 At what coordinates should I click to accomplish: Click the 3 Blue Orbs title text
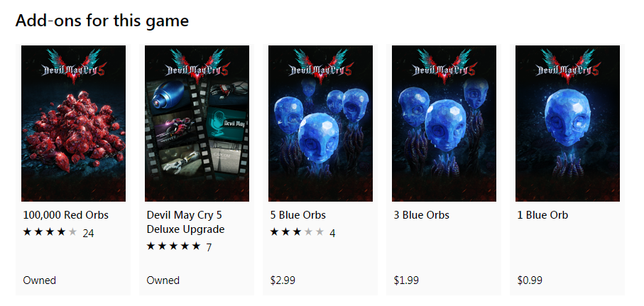click(422, 215)
